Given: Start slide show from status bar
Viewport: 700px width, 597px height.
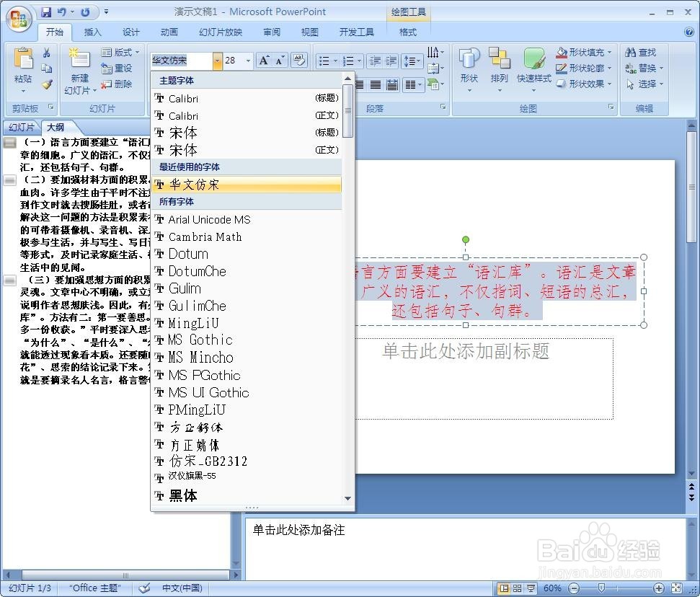Looking at the screenshot, I should click(x=531, y=588).
